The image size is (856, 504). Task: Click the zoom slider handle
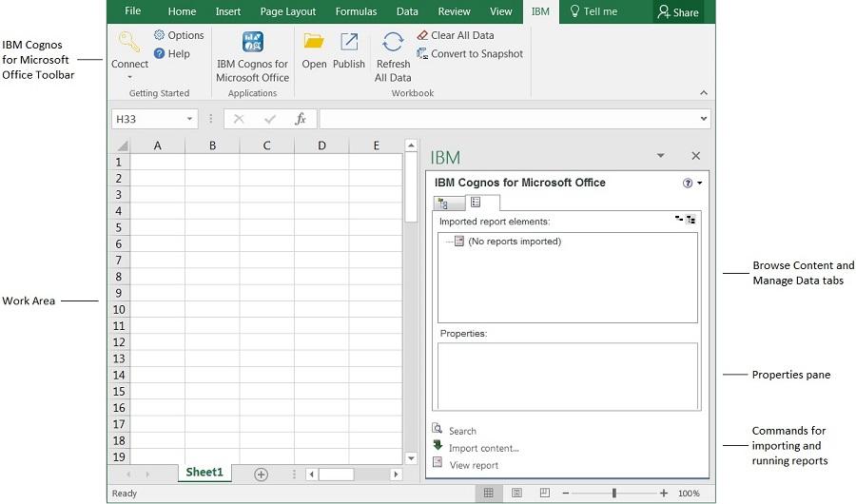coord(614,494)
